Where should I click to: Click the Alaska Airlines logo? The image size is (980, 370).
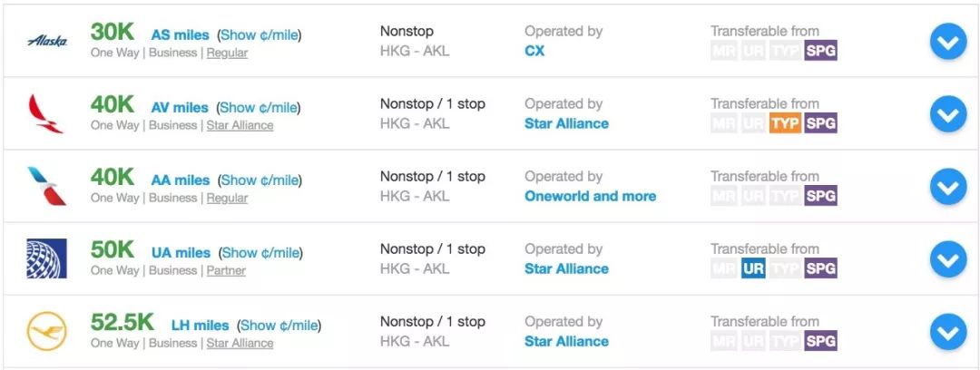[x=47, y=41]
